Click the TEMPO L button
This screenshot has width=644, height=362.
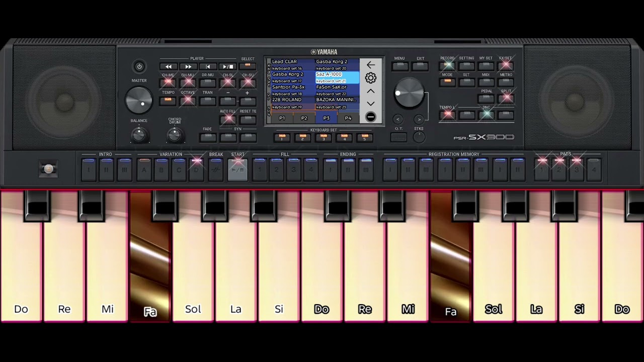(447, 115)
